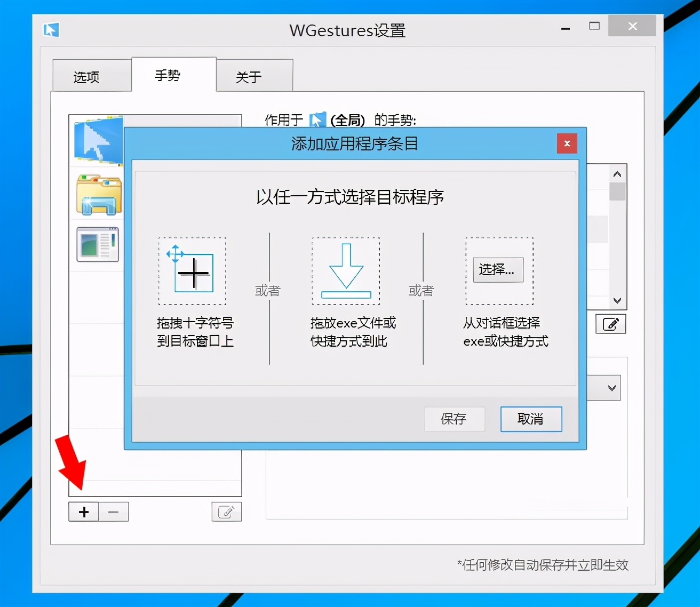This screenshot has width=700, height=607.
Task: Select the third application entry in list
Action: [98, 244]
